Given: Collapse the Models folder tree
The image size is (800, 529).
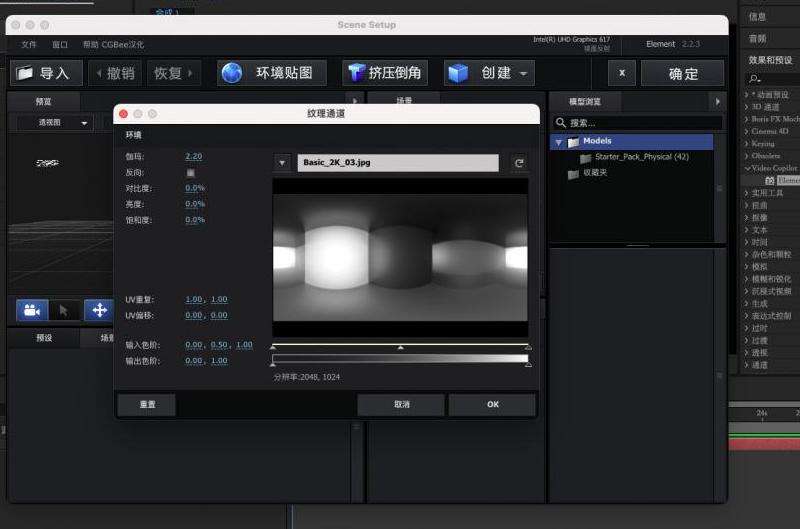Looking at the screenshot, I should 557,142.
